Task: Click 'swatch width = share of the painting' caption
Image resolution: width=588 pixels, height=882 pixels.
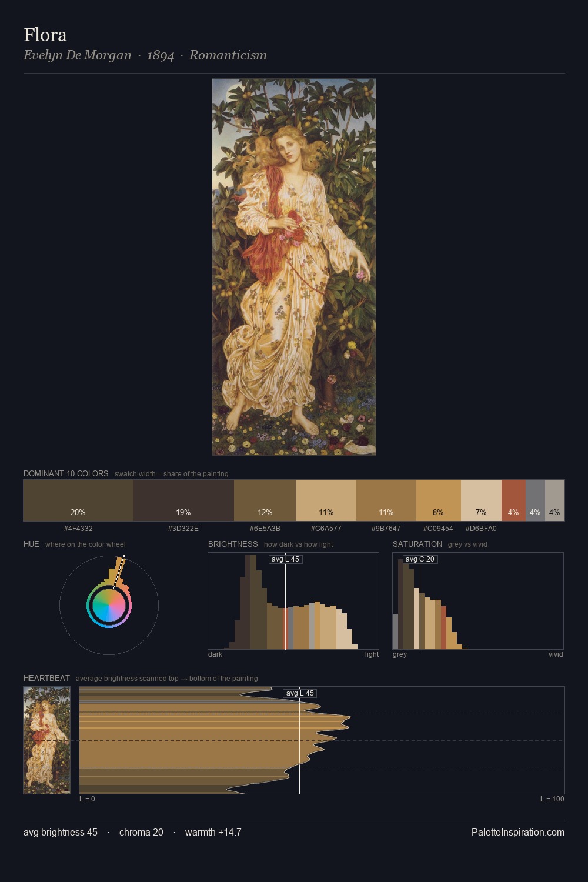Action: click(x=172, y=474)
